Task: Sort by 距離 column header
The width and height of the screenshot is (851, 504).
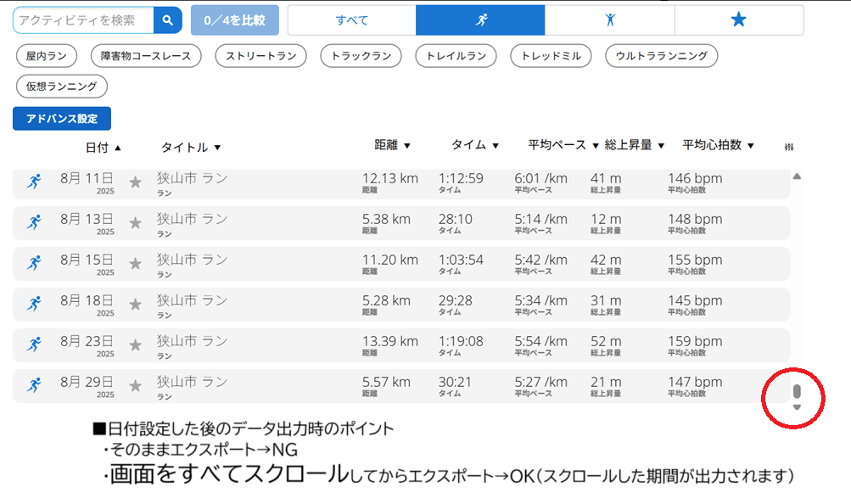Action: click(x=392, y=145)
